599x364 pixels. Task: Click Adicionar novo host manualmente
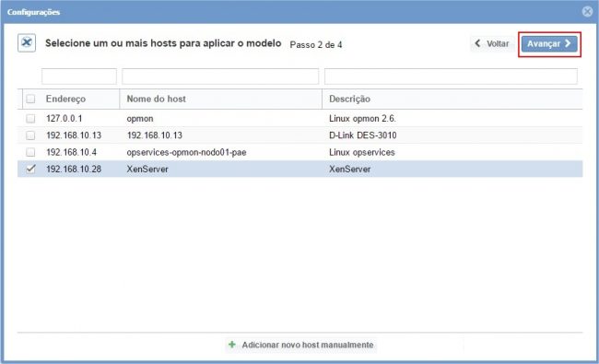[300, 345]
